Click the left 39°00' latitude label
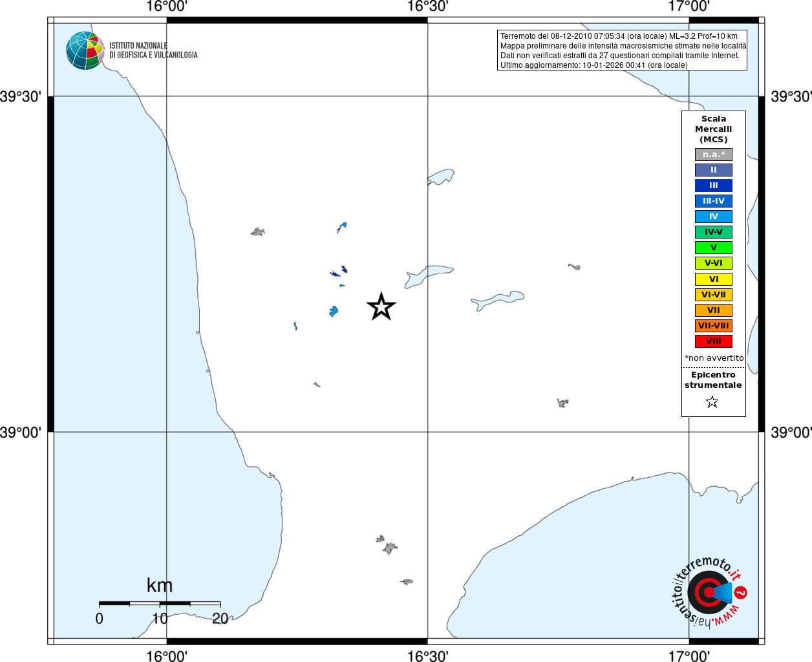This screenshot has width=812, height=662. [21, 432]
